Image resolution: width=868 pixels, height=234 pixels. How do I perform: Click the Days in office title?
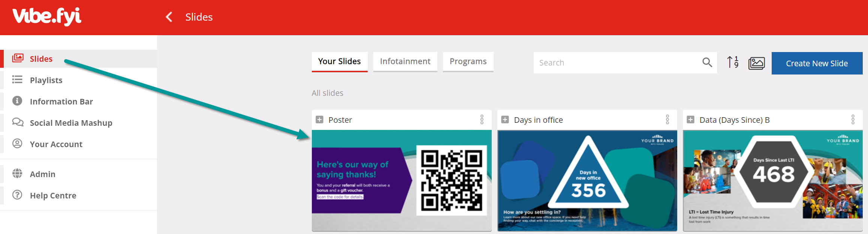(x=539, y=120)
